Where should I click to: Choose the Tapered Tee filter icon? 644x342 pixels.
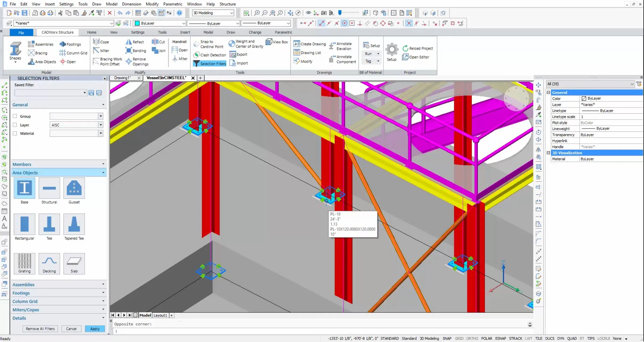[x=74, y=224]
